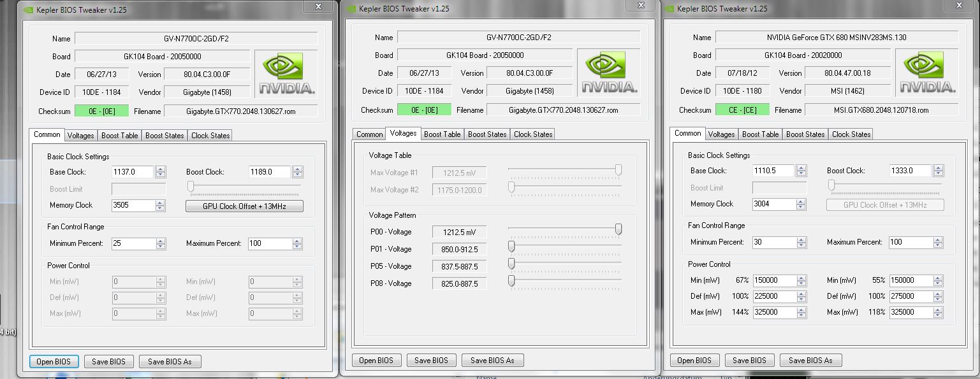Click GPU Clock Offset +13MHz button in left window
The width and height of the screenshot is (980, 379).
tap(244, 206)
